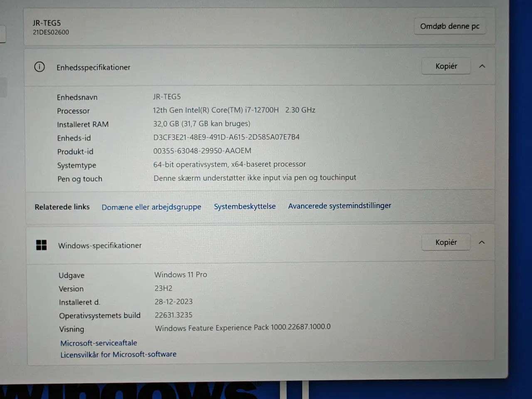
Task: Open the Systembeskyttelse link
Action: click(x=245, y=206)
